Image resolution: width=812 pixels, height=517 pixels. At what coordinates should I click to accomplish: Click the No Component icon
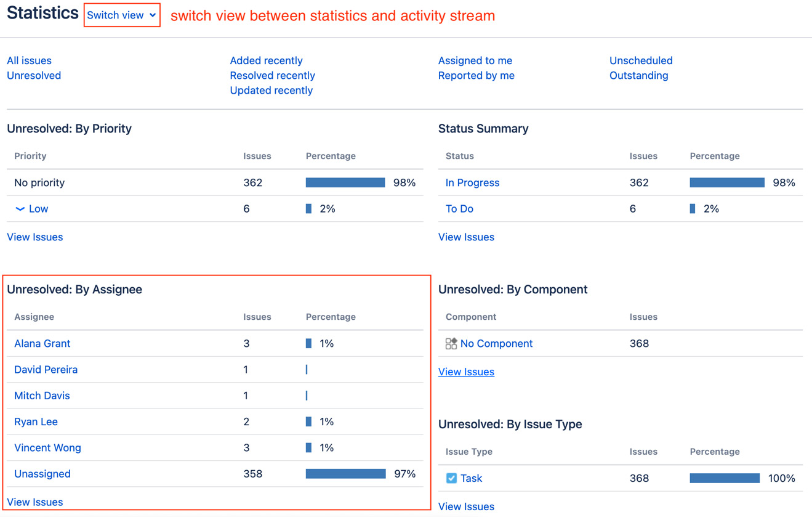pos(451,343)
